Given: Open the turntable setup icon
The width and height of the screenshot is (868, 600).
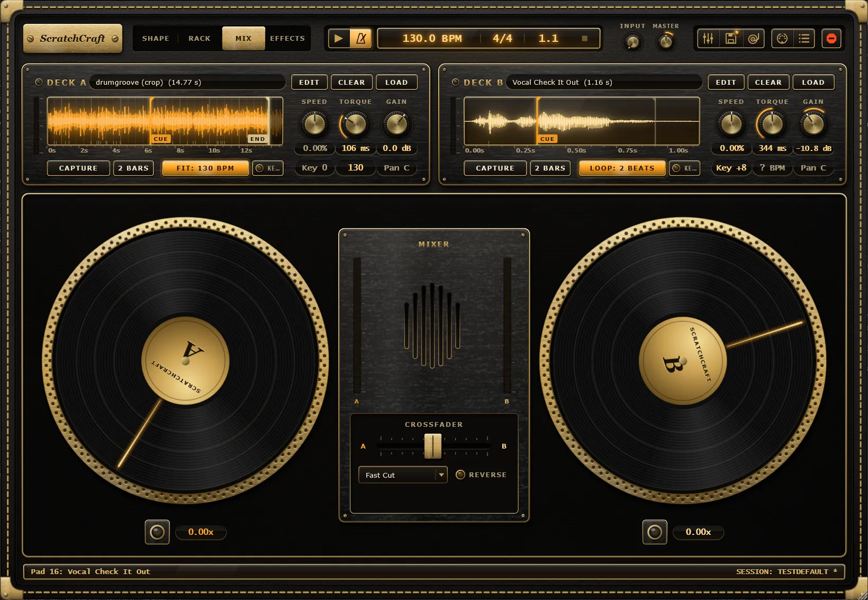Looking at the screenshot, I should (754, 39).
